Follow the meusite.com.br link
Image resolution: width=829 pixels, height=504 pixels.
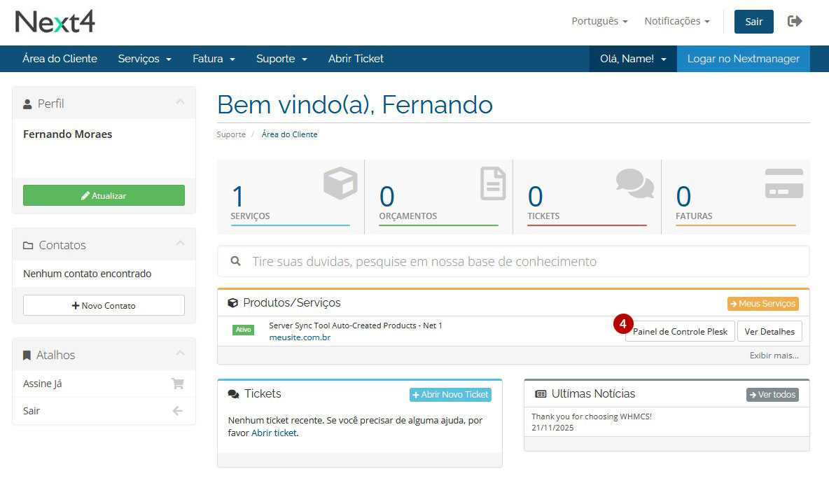click(x=300, y=337)
